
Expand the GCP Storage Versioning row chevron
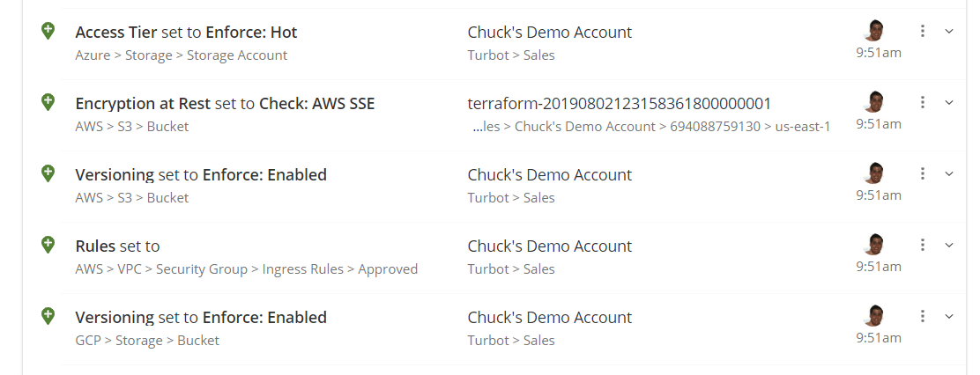[x=949, y=316]
